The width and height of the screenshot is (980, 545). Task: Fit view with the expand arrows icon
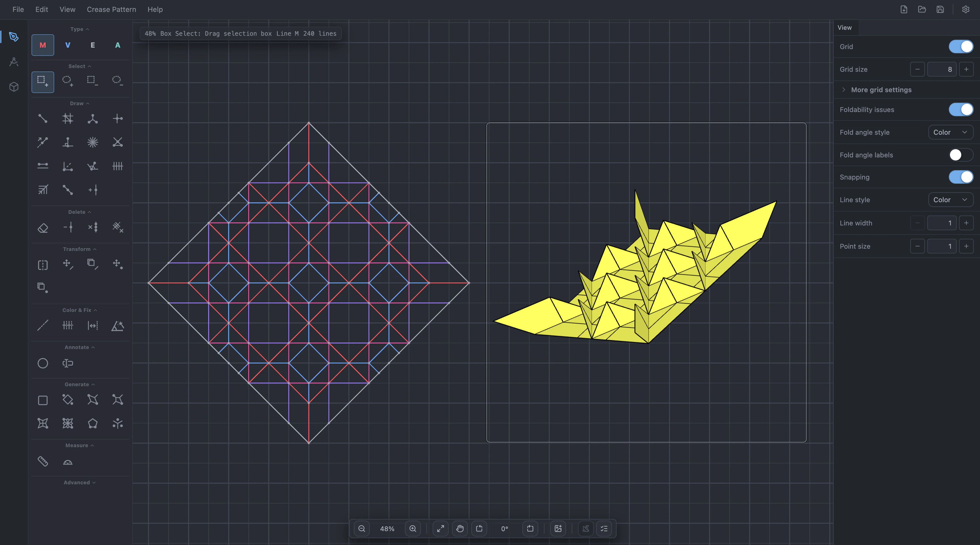[x=441, y=529]
